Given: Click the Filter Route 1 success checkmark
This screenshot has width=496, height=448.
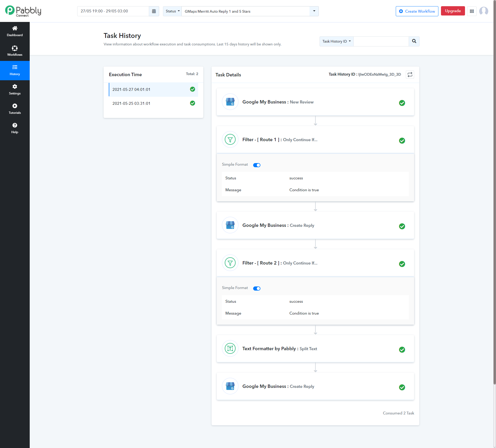Looking at the screenshot, I should tap(402, 141).
